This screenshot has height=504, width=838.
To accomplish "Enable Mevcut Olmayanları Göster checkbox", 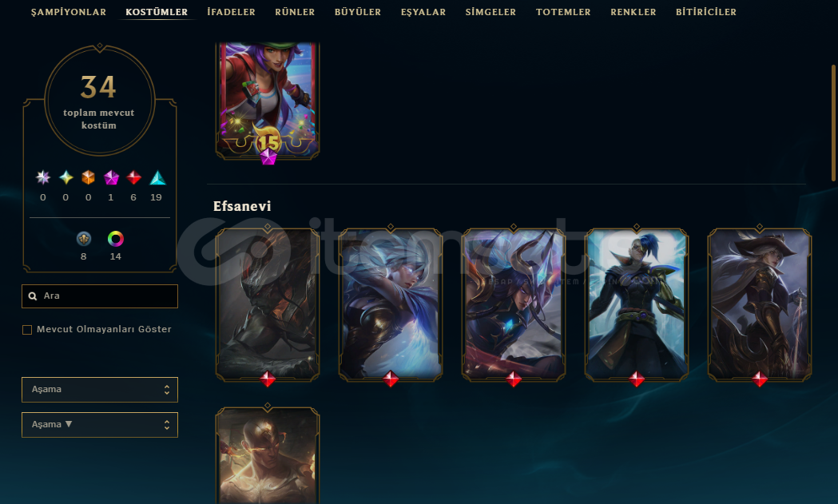I will coord(26,330).
